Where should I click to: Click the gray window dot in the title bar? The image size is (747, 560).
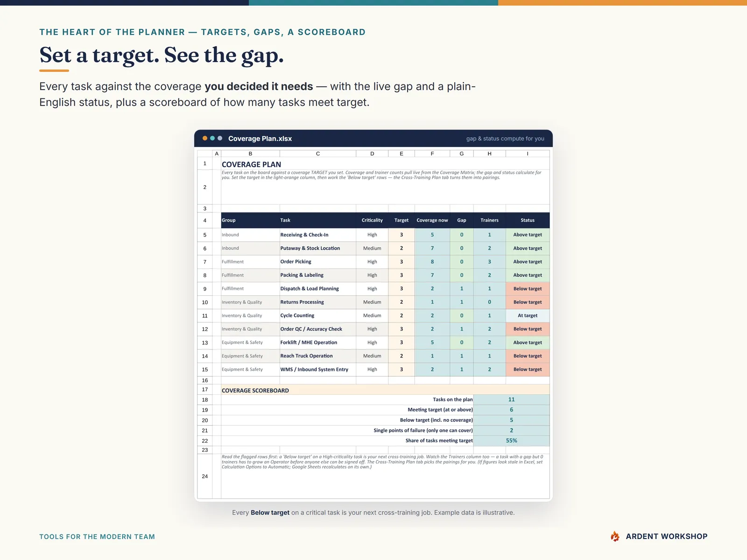pyautogui.click(x=220, y=138)
